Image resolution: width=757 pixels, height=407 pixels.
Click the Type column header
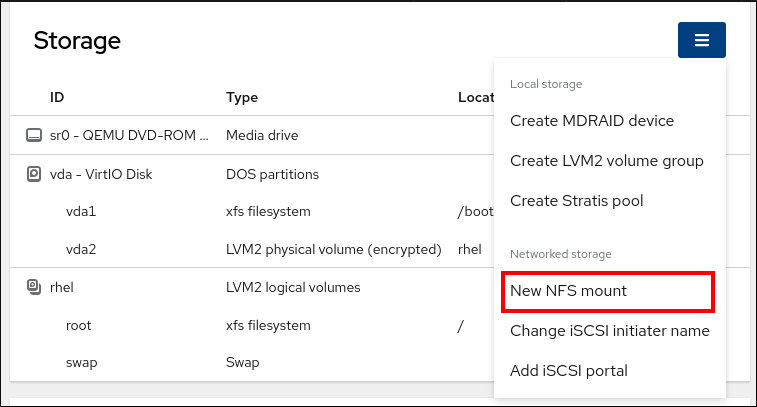pos(242,97)
